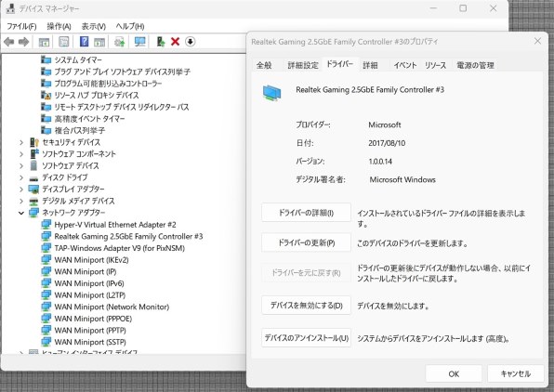Viewport: 554px width, 392px height.
Task: Click the デバイスのアンインストール(U) button
Action: [306, 338]
